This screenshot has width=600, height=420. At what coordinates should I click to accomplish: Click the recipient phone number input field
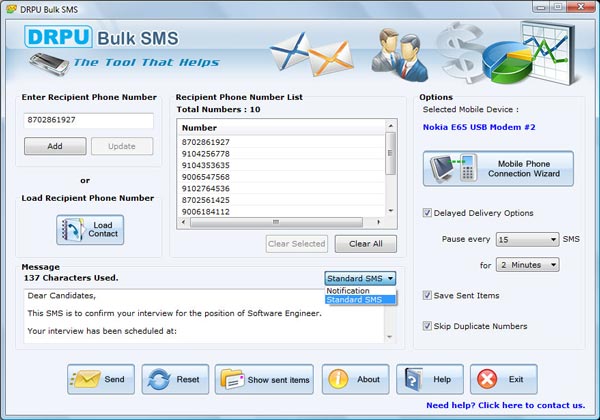(x=88, y=120)
